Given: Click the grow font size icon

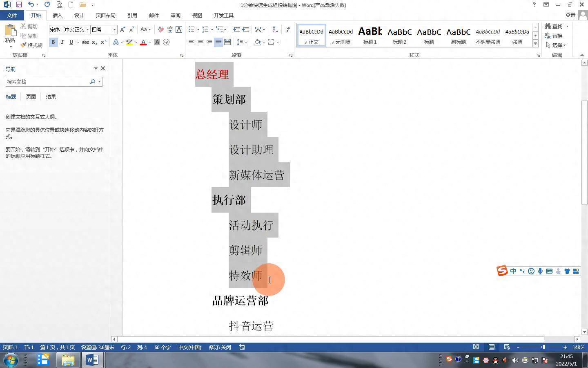Looking at the screenshot, I should coord(122,29).
